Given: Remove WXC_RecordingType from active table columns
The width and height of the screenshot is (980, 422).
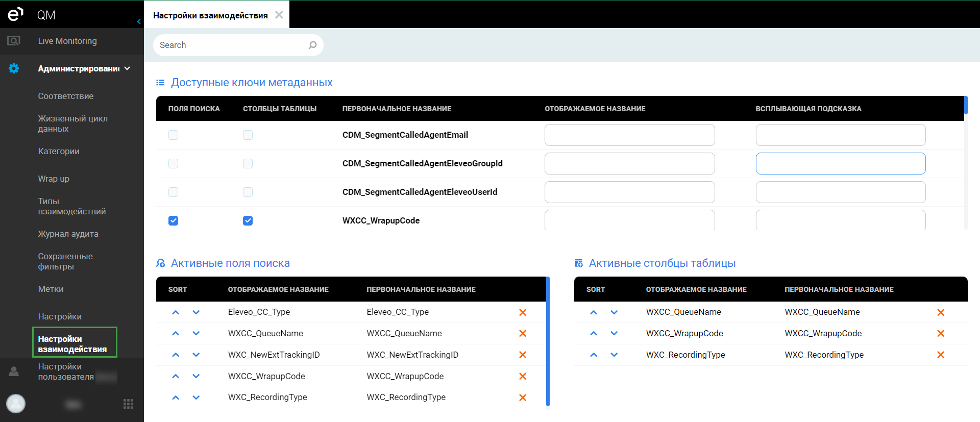Looking at the screenshot, I should pyautogui.click(x=941, y=355).
